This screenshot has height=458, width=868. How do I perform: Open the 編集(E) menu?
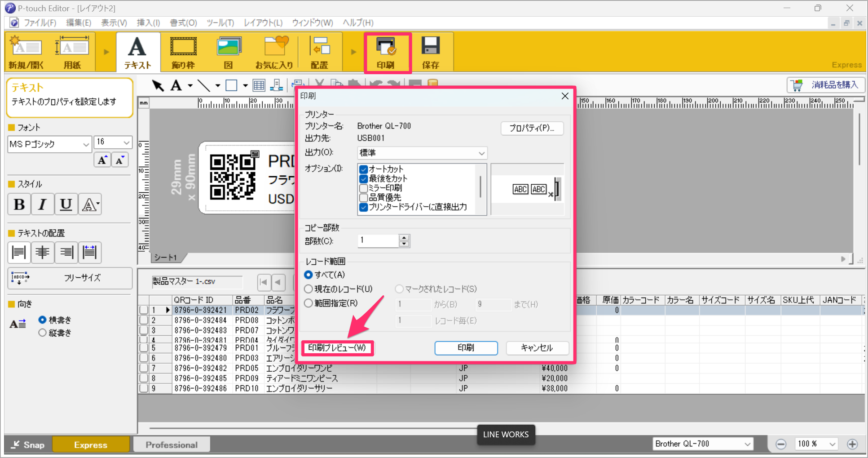(79, 22)
